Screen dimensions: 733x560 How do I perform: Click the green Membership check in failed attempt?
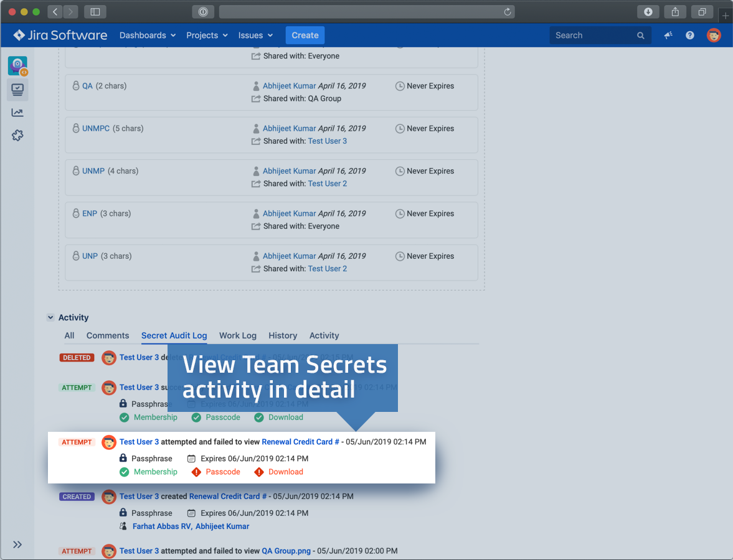124,472
